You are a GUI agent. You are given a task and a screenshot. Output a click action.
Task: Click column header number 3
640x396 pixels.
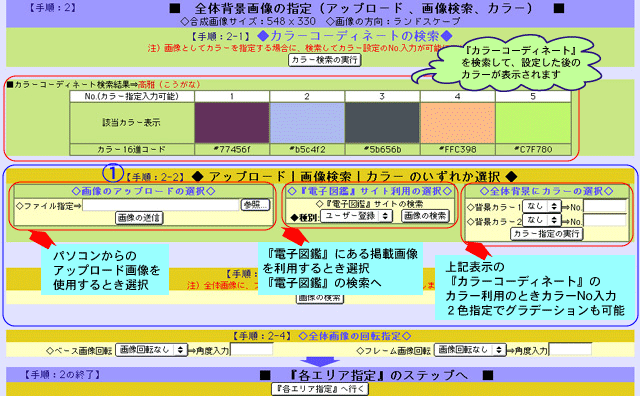pyautogui.click(x=382, y=96)
